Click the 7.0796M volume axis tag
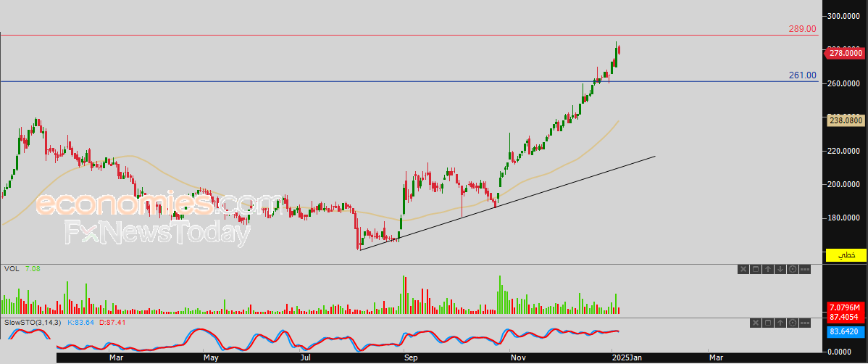This screenshot has width=868, height=364. coord(846,307)
